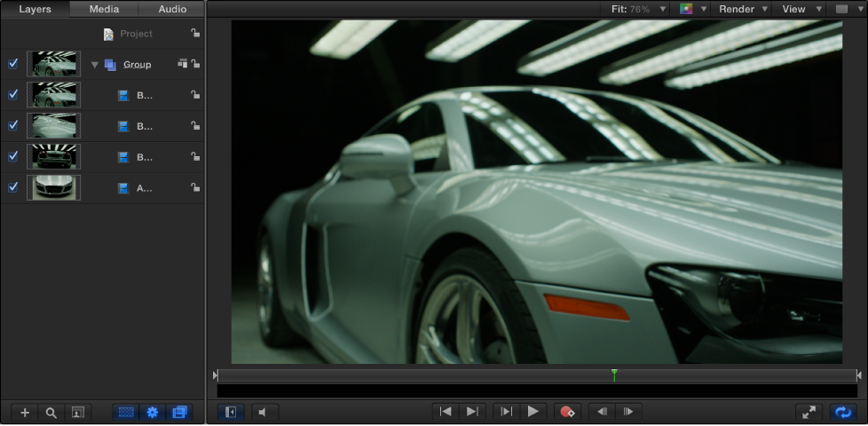Lock the A... clip layer
Viewport: 868px width, 426px height.
click(195, 187)
